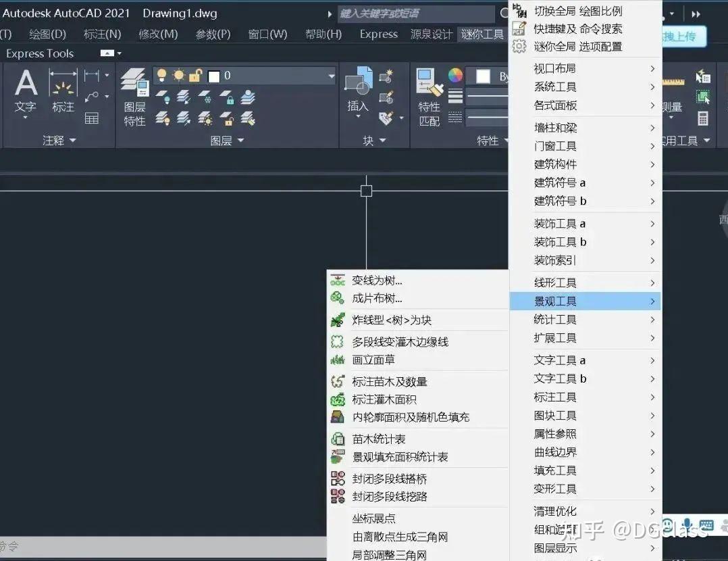Click the 封闭多段线搭桥 icon
This screenshot has height=561, width=728.
[338, 479]
